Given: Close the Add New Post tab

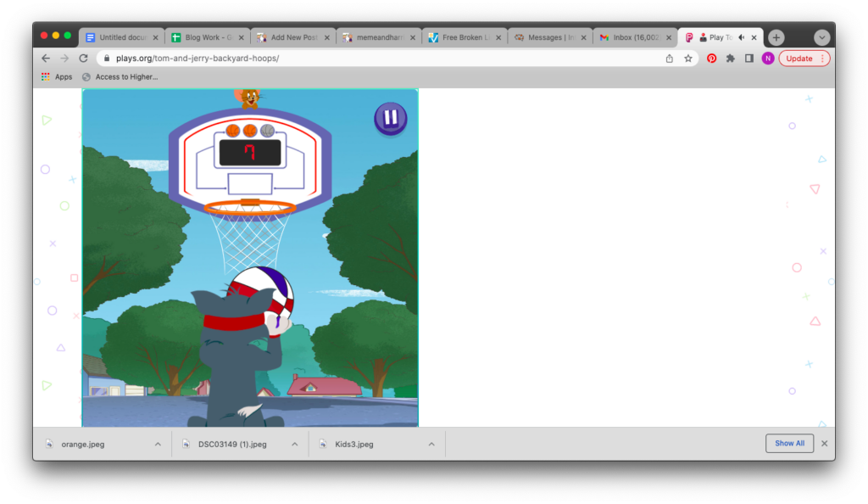Looking at the screenshot, I should (327, 37).
